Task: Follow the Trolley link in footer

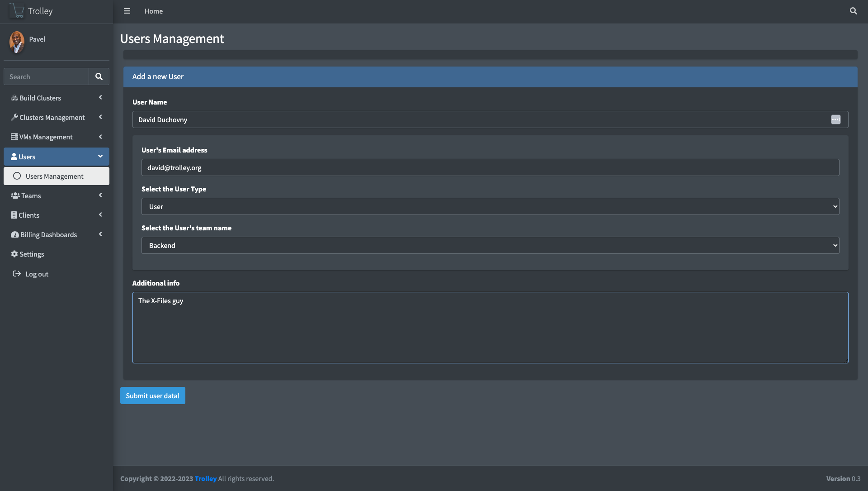Action: point(205,478)
